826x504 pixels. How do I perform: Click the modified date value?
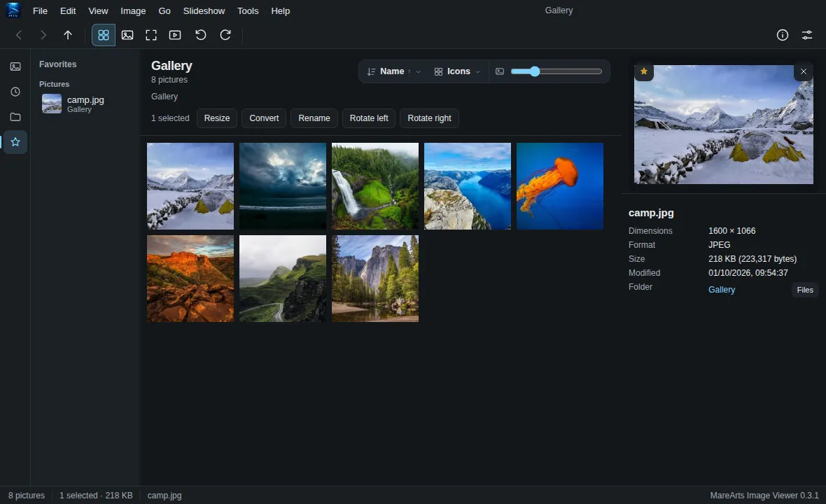click(x=748, y=273)
